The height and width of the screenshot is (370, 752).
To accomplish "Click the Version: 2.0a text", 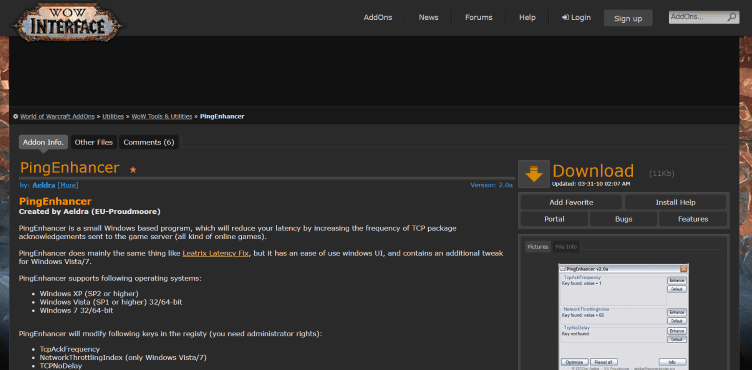I will (491, 185).
